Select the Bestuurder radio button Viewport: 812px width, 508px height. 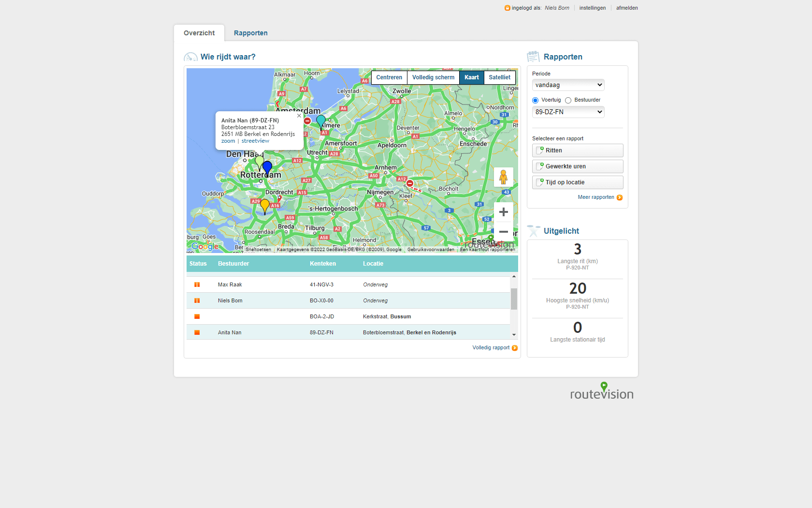point(568,101)
